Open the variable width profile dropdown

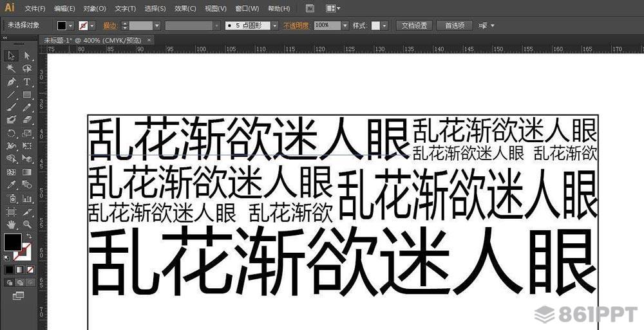click(216, 26)
